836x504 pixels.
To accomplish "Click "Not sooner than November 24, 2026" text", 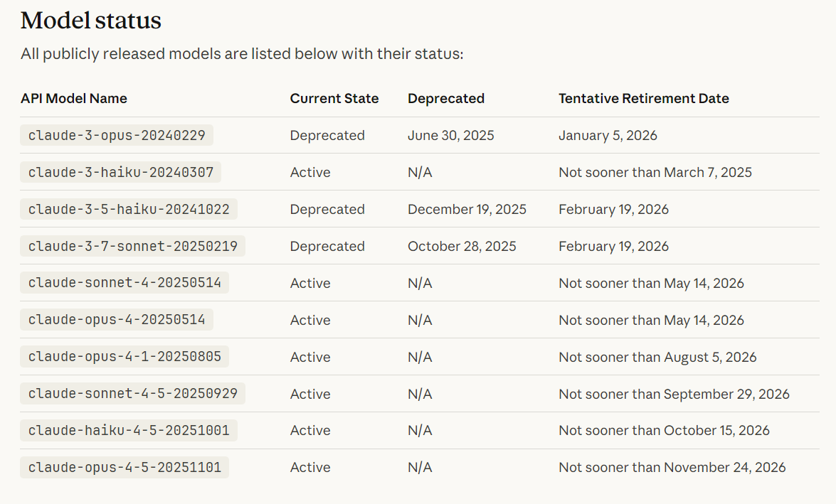I will (672, 467).
